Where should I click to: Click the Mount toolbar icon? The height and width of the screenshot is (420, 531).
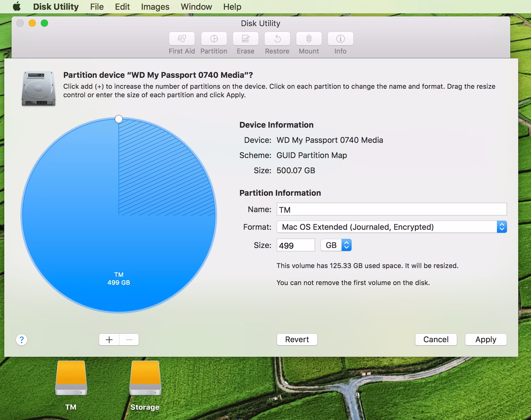pos(309,39)
